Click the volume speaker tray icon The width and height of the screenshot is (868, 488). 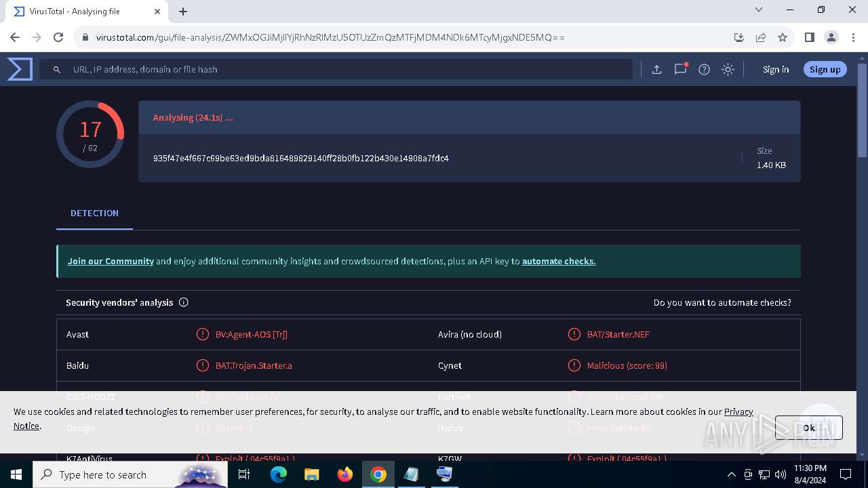pyautogui.click(x=781, y=474)
